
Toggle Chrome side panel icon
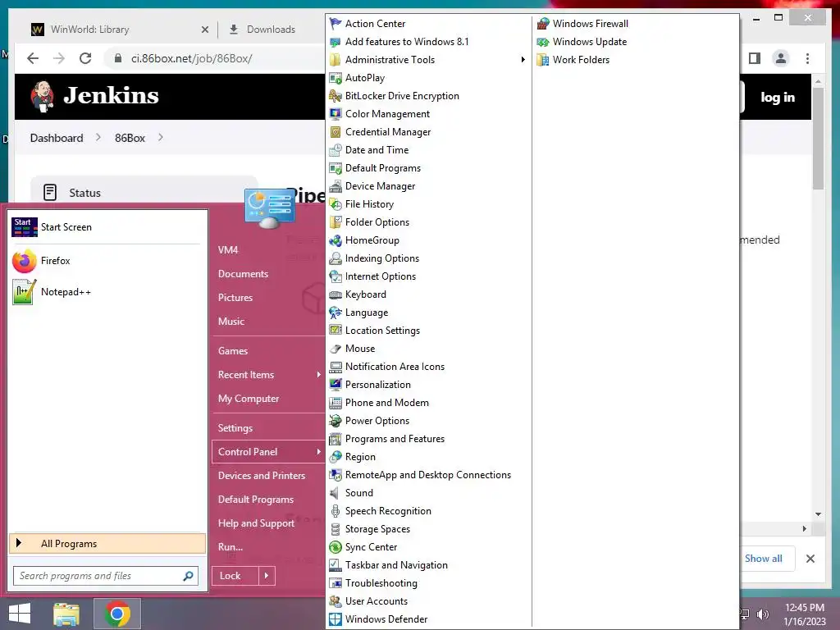click(x=755, y=58)
